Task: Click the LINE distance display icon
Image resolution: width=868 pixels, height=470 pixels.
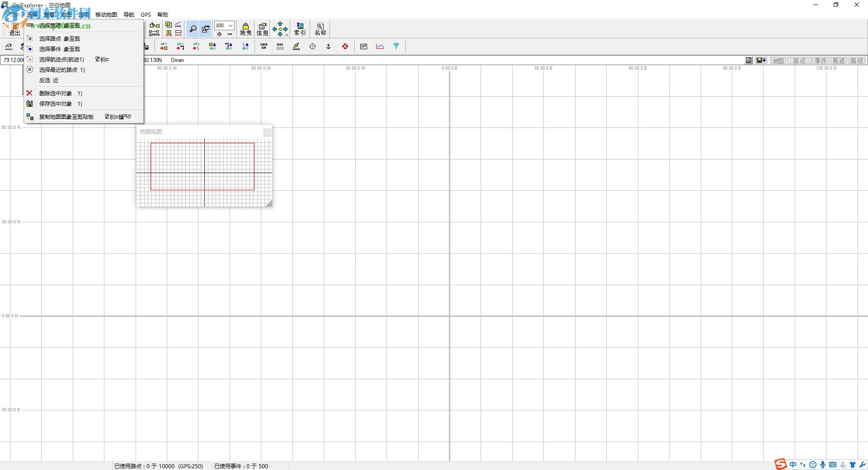Action: point(179,25)
